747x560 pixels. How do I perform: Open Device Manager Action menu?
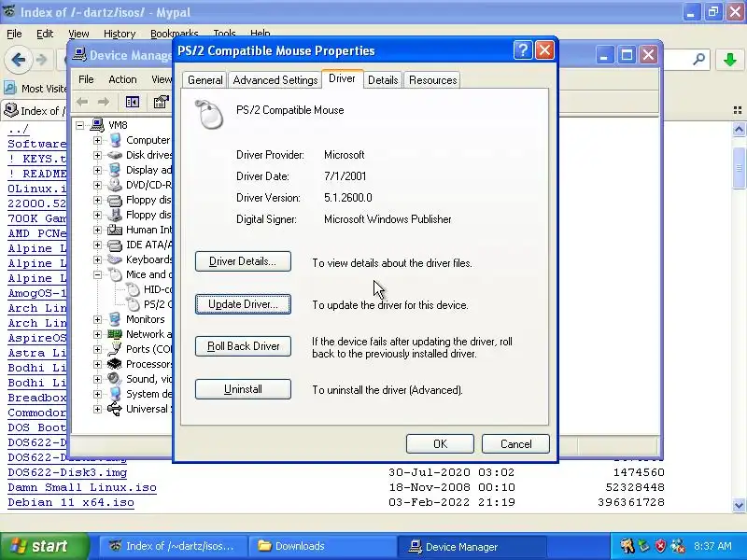122,79
